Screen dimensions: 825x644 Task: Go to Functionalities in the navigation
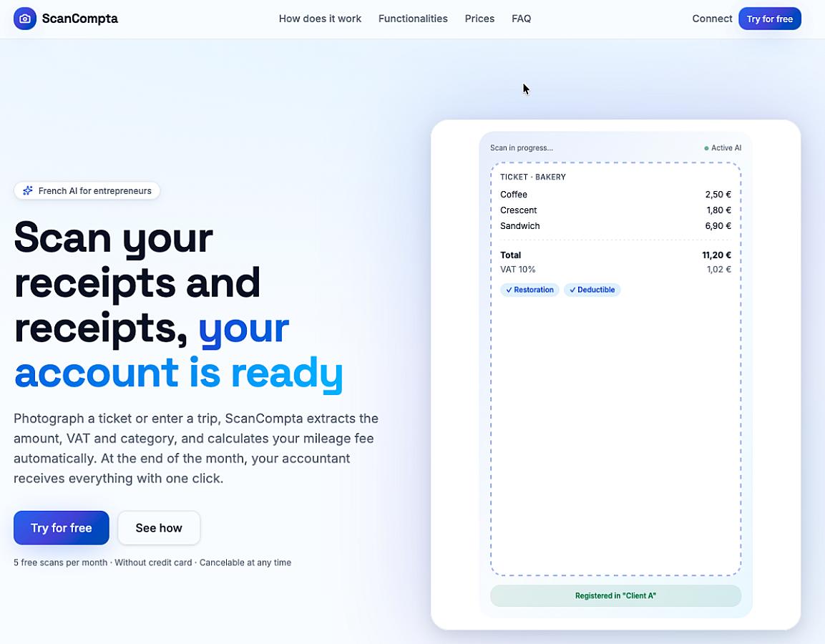[413, 19]
